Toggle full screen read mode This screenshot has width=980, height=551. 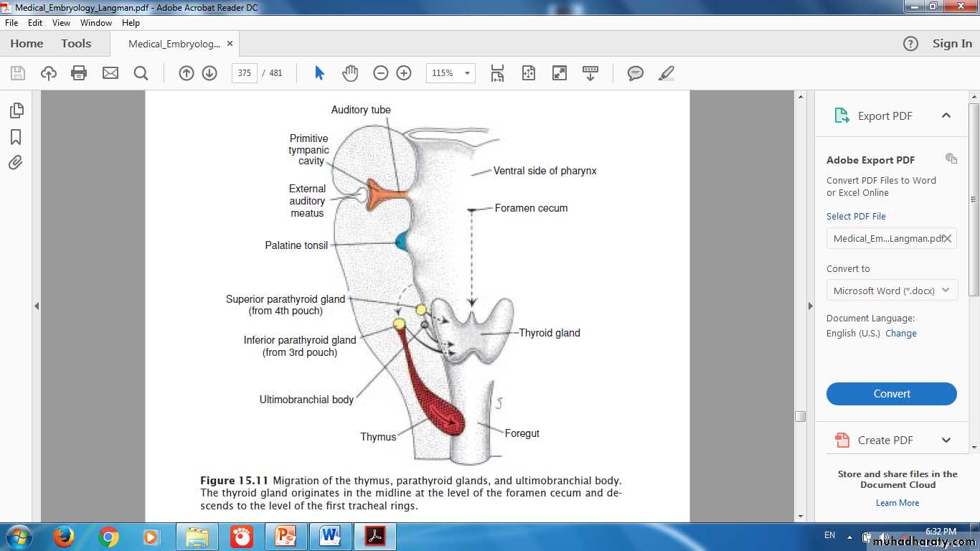[x=559, y=73]
